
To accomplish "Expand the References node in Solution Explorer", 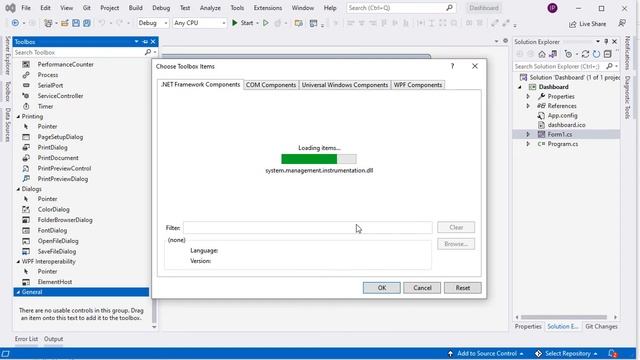I will pyautogui.click(x=528, y=106).
